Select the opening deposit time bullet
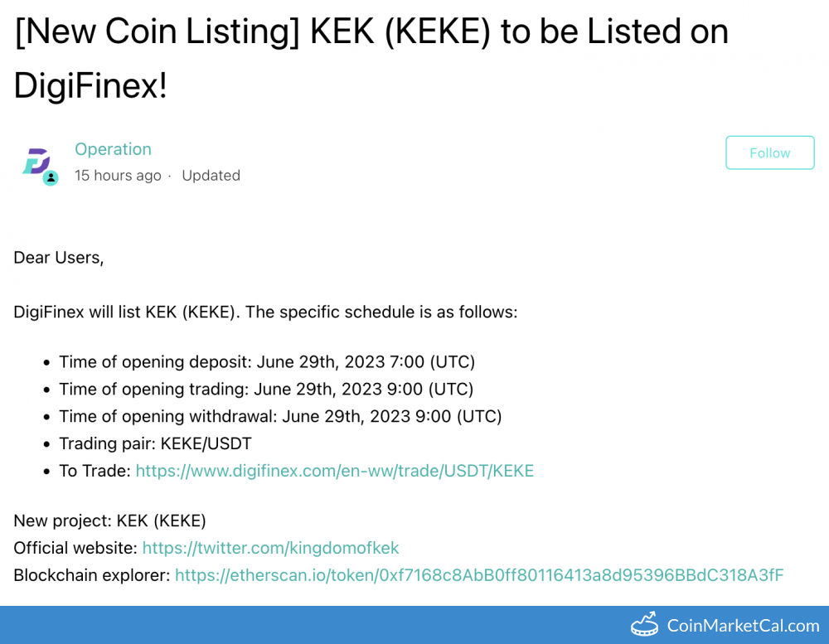 coord(266,362)
